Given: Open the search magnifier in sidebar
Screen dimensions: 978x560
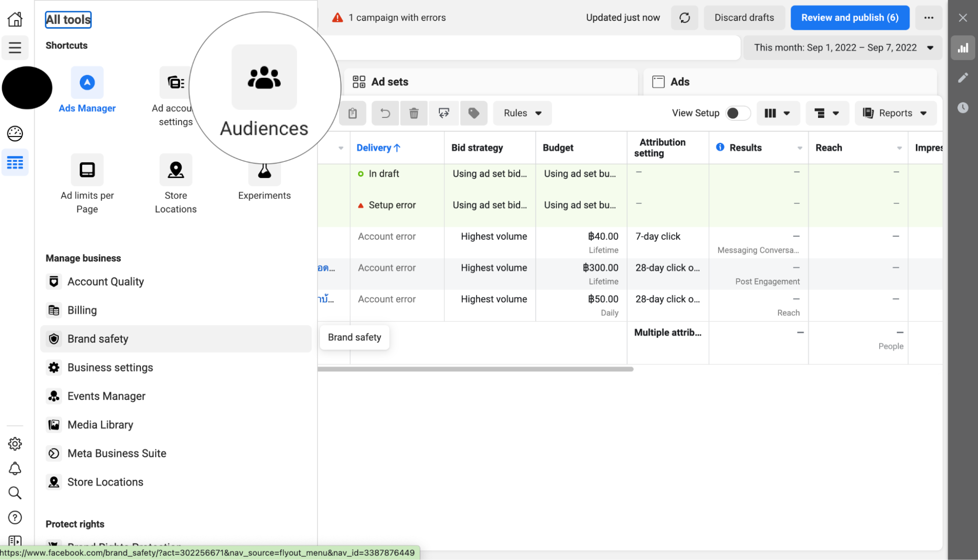Looking at the screenshot, I should point(15,493).
